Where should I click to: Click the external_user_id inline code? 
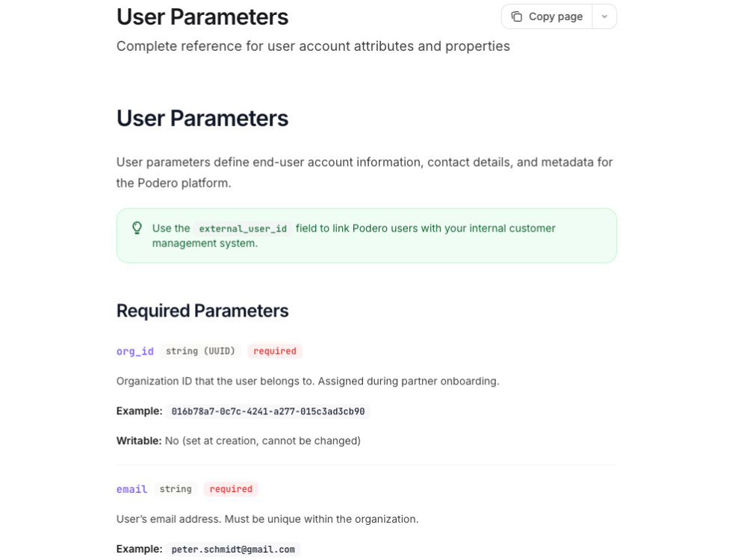point(243,228)
